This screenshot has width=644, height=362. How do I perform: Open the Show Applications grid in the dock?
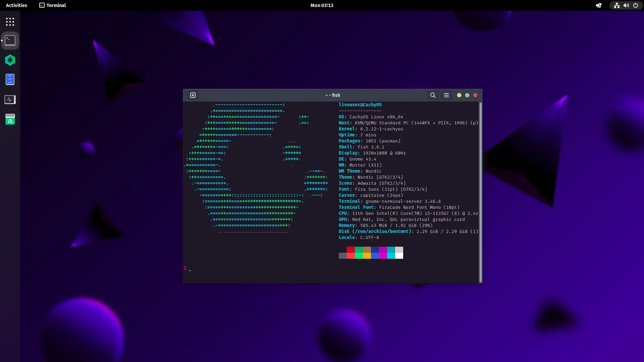click(10, 22)
